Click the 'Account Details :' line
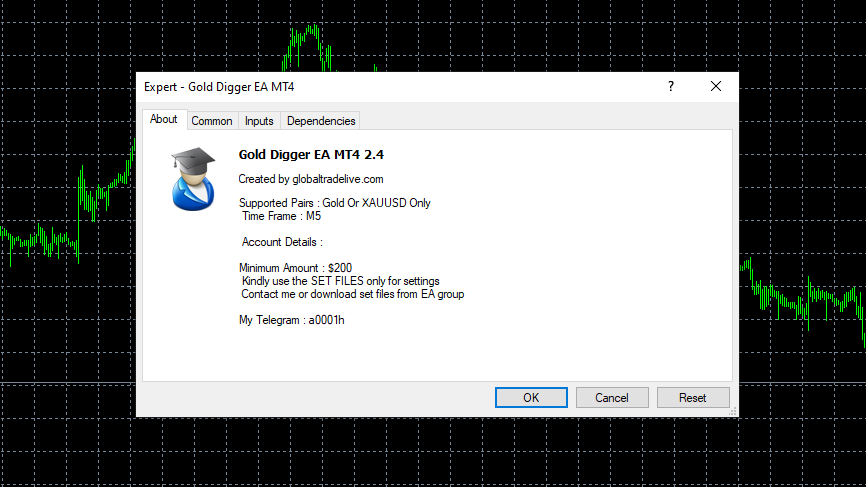This screenshot has height=487, width=866. (282, 242)
